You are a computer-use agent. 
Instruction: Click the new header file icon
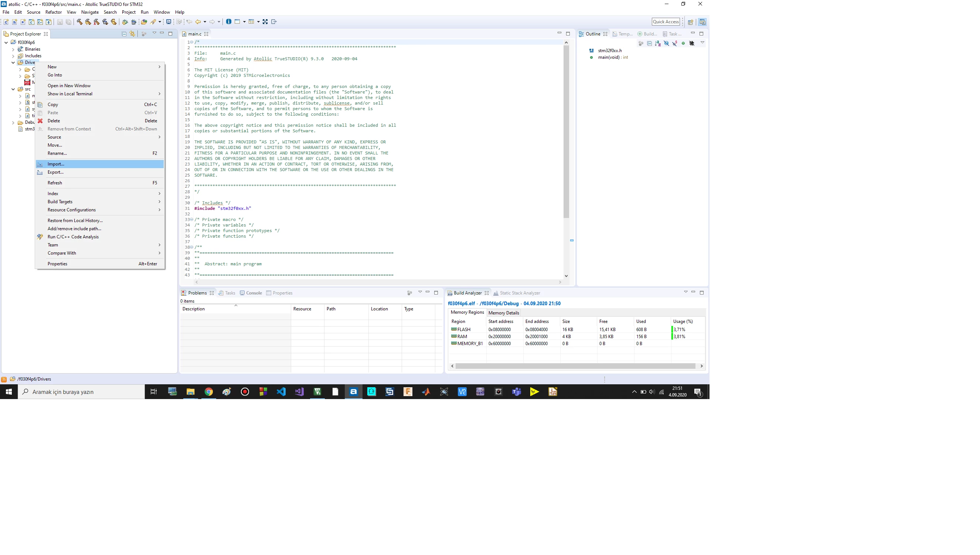[14, 22]
